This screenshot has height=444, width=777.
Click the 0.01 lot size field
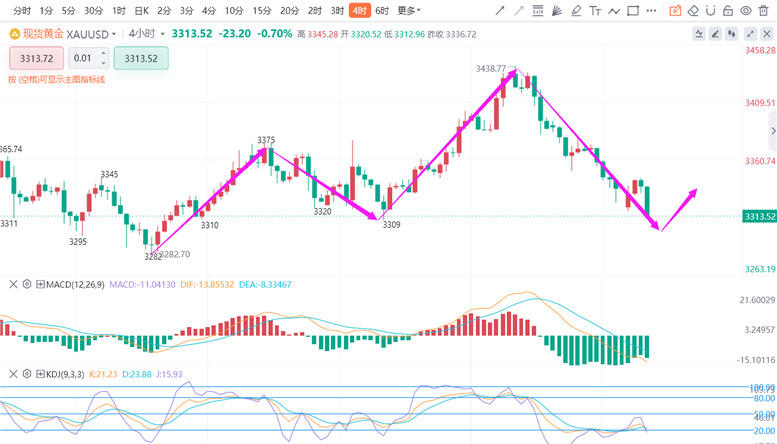[x=88, y=58]
